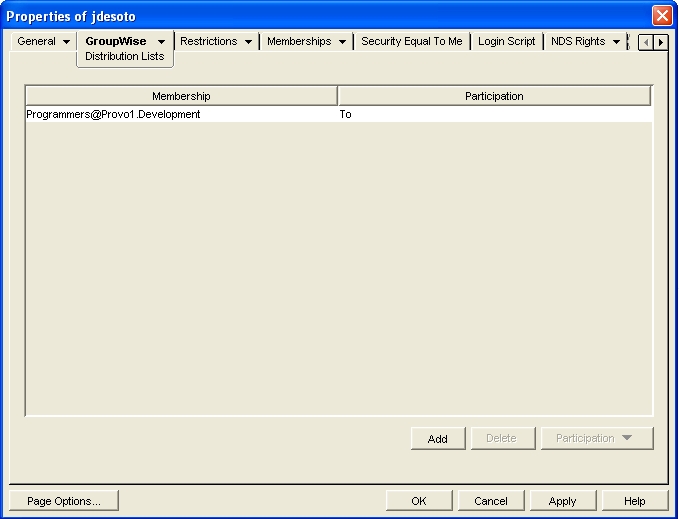The image size is (679, 519).
Task: Sort by the Membership column header
Action: pos(181,96)
